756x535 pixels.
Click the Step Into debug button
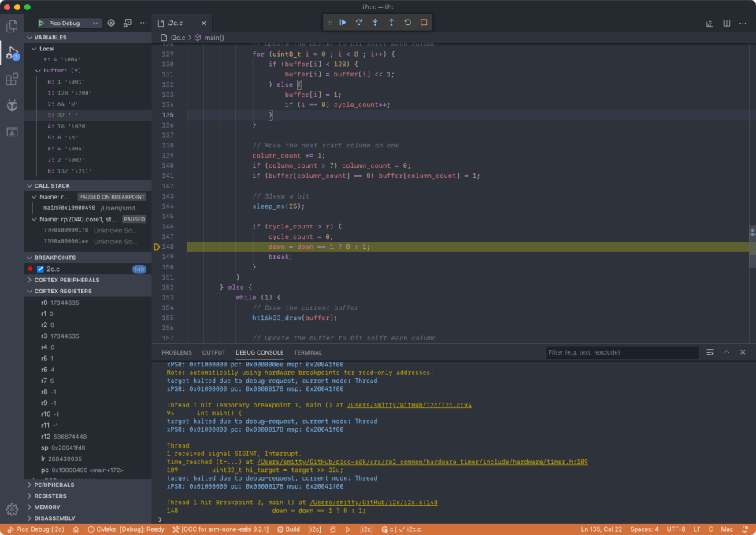point(375,23)
